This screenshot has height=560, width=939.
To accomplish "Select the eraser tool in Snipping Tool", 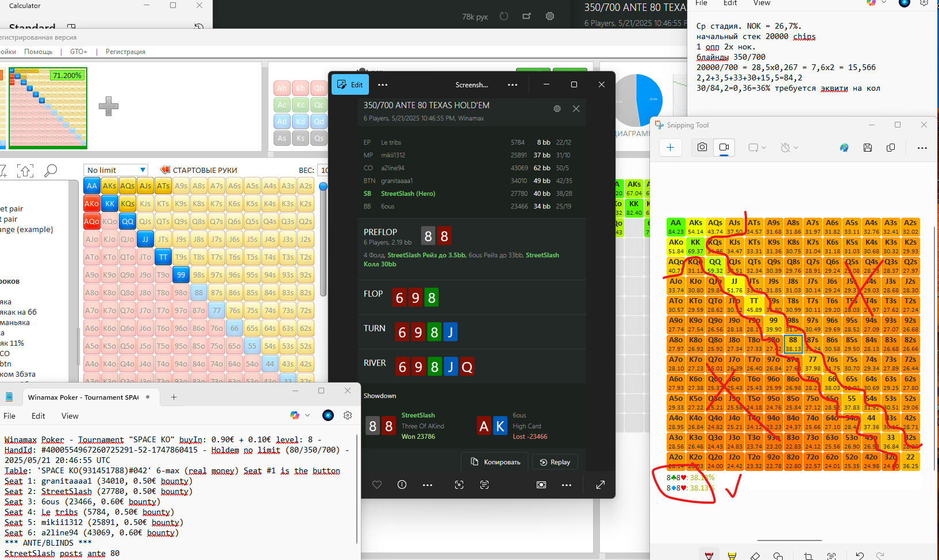I will [x=755, y=555].
